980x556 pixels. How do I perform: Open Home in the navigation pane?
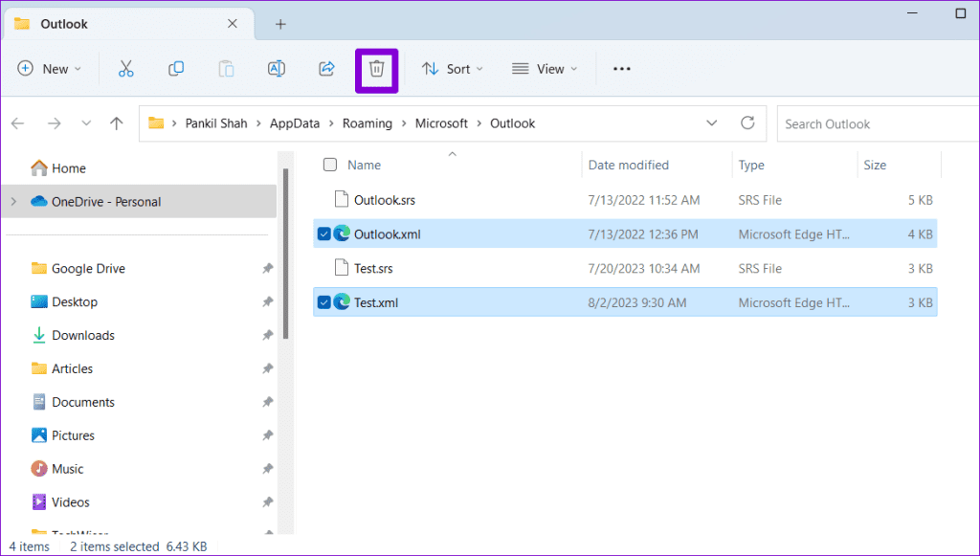click(57, 168)
